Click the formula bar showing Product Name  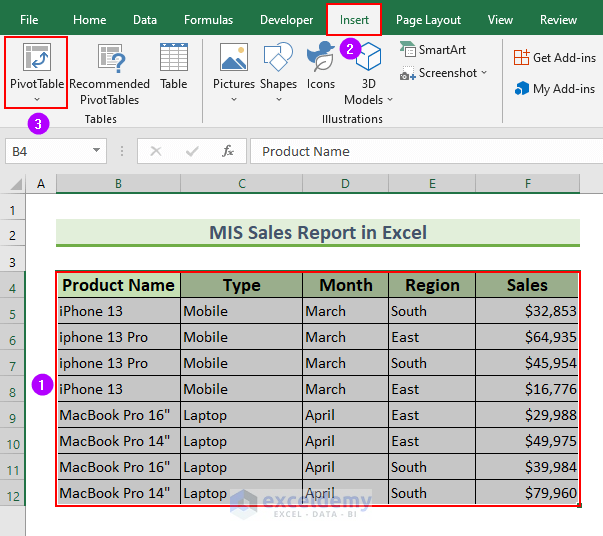(x=420, y=151)
